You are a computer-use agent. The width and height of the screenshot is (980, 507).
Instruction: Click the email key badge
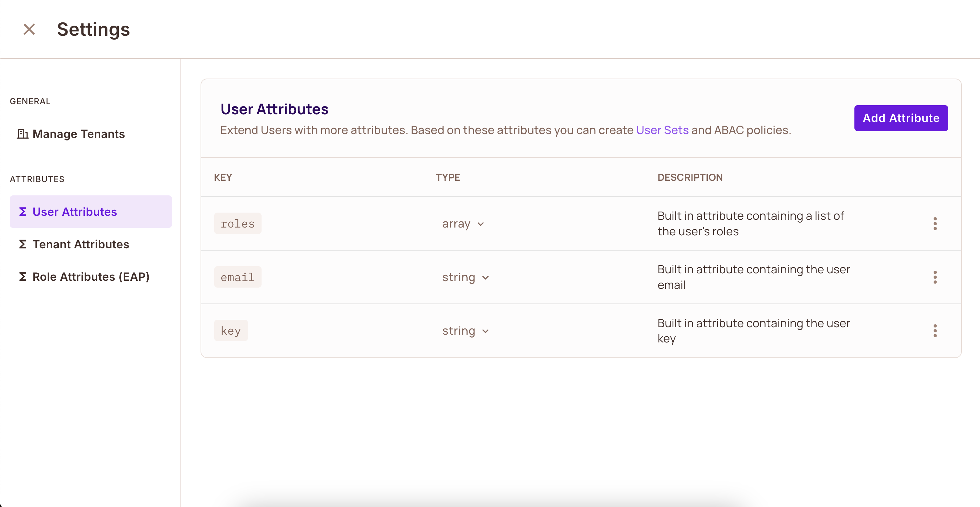click(238, 277)
